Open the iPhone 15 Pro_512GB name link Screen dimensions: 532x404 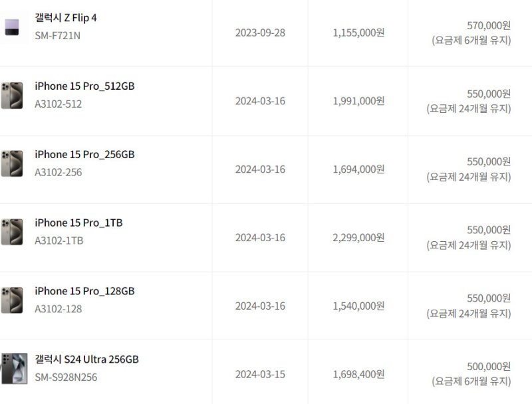coord(84,86)
